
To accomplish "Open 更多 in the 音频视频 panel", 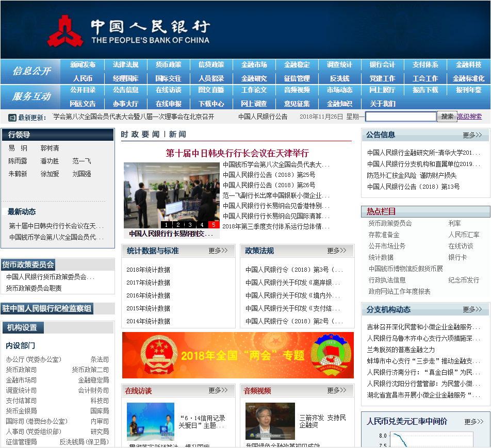I will [x=337, y=391].
